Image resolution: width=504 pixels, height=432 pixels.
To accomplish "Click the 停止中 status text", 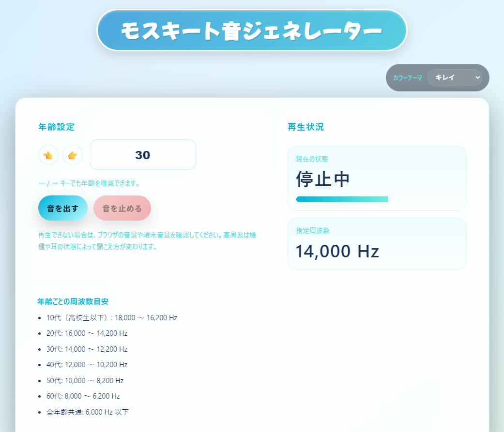I will (x=323, y=179).
